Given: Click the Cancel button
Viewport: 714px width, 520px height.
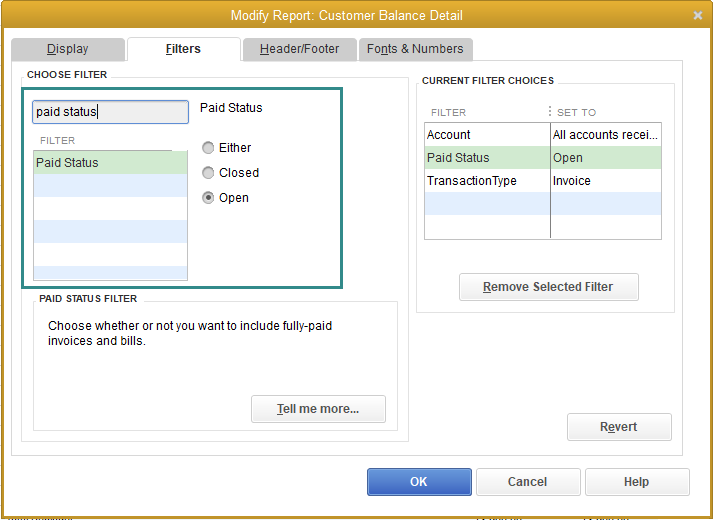Looking at the screenshot, I should coord(528,482).
